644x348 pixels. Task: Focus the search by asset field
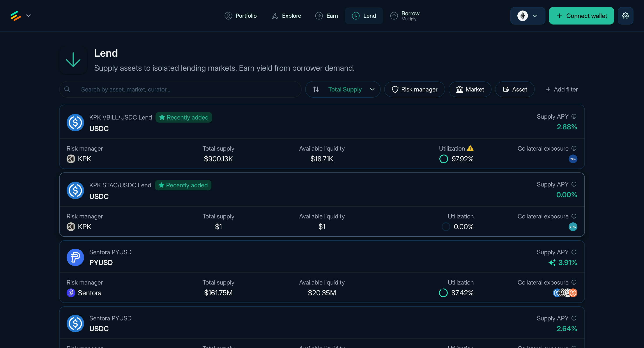[x=180, y=89]
